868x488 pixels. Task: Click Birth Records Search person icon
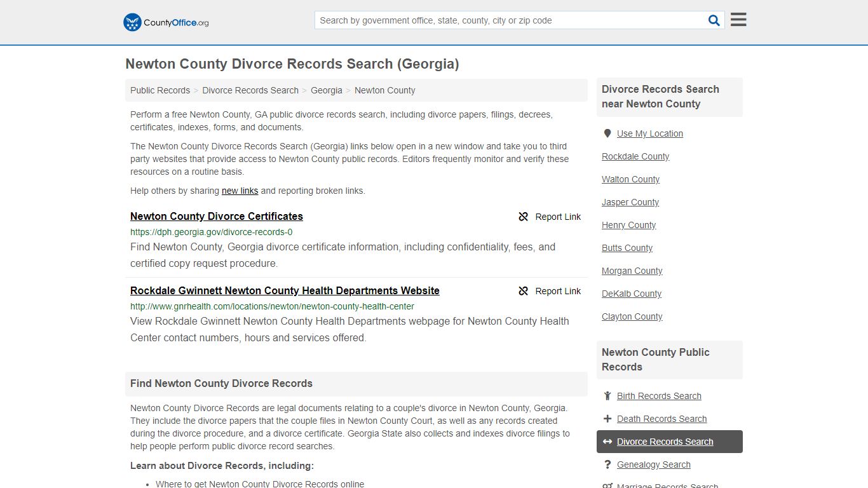(x=607, y=396)
